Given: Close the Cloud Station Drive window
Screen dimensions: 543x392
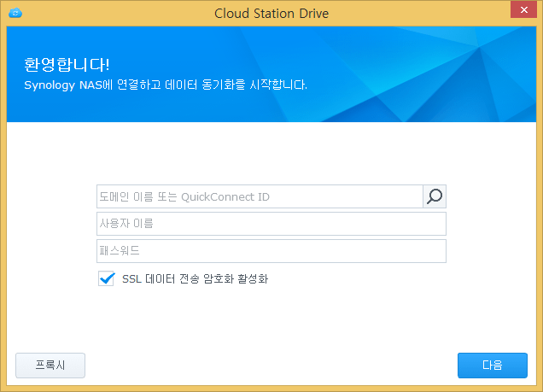Looking at the screenshot, I should 523,10.
